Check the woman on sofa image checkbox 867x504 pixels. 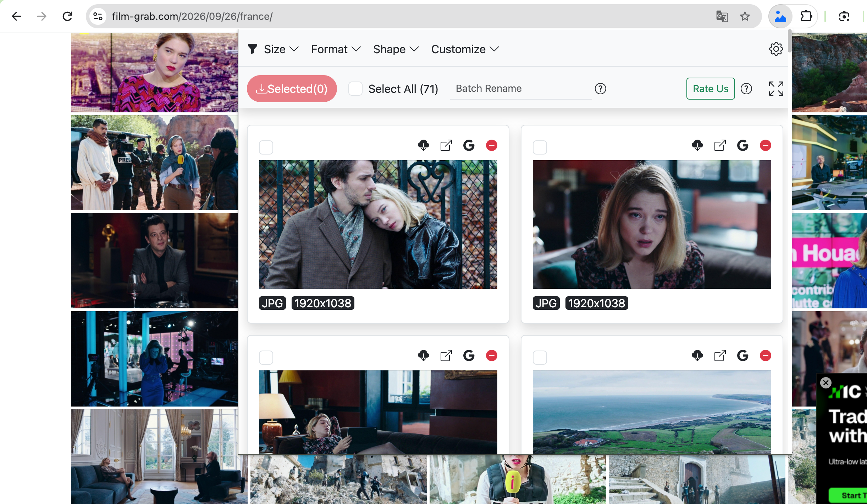coord(266,358)
